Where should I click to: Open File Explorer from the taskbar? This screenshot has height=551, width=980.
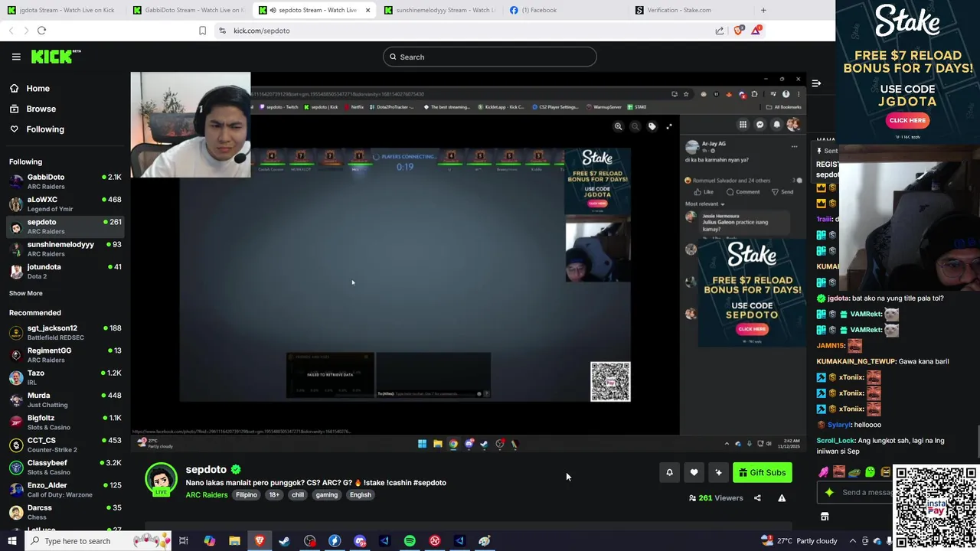pos(234,541)
